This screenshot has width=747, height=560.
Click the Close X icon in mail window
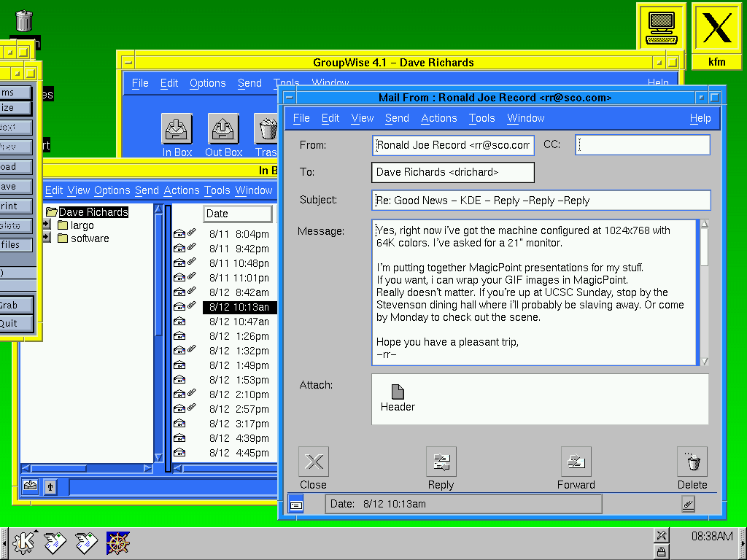click(x=314, y=462)
